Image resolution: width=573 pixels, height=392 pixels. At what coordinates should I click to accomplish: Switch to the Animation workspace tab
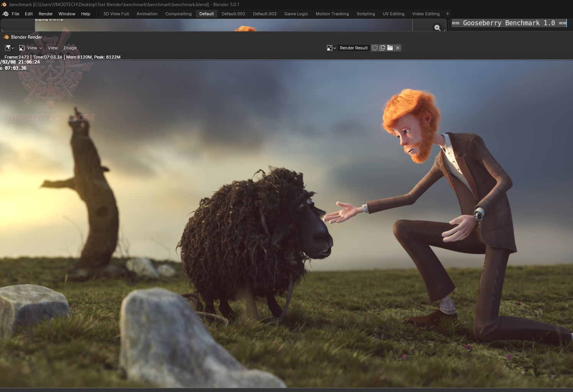(x=147, y=14)
